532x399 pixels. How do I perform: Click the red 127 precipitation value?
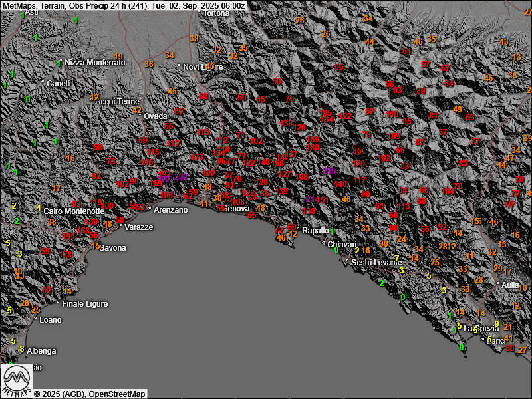click(285, 174)
